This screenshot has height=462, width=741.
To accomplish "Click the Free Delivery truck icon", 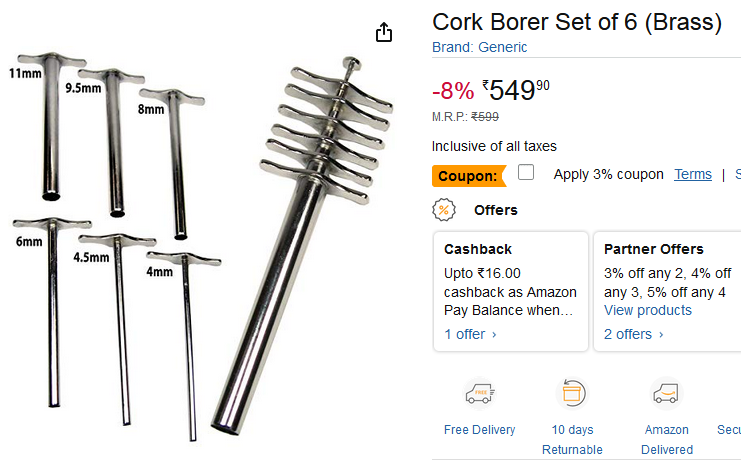I will (480, 394).
